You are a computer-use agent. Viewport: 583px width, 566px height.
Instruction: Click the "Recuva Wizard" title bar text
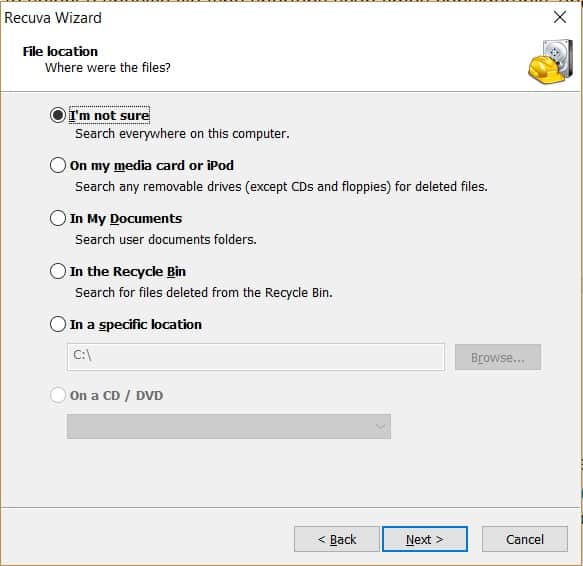[53, 18]
